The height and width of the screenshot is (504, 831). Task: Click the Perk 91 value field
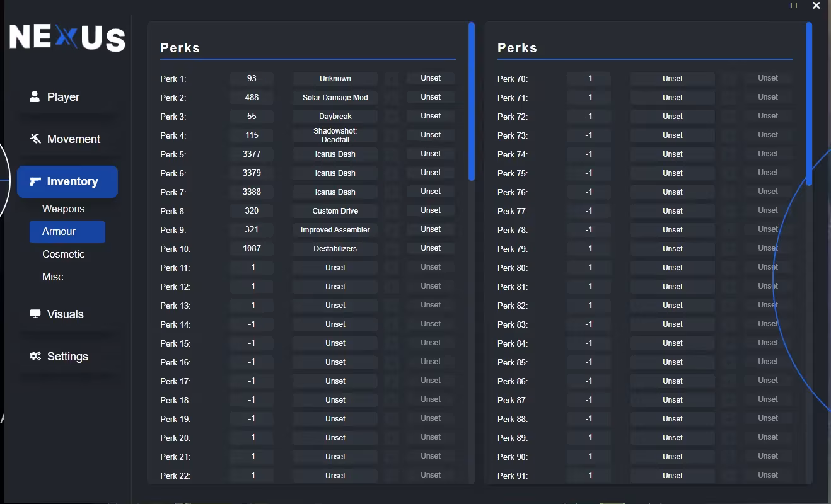point(588,475)
